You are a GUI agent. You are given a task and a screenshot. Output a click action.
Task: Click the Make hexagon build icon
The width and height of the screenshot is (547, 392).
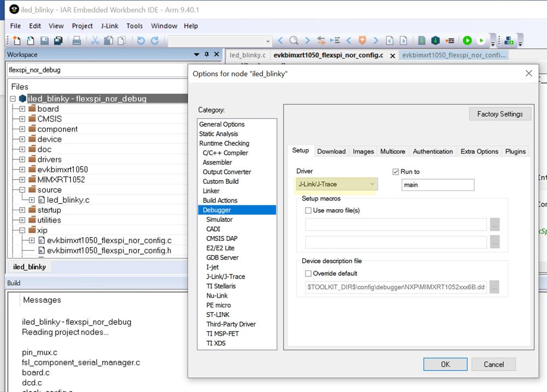tap(435, 41)
